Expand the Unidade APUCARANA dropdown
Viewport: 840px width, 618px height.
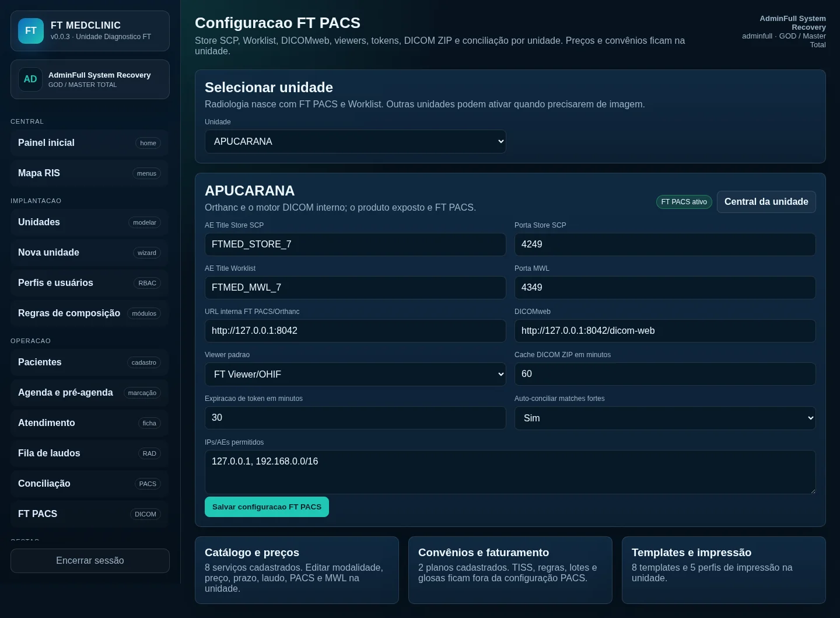click(355, 142)
